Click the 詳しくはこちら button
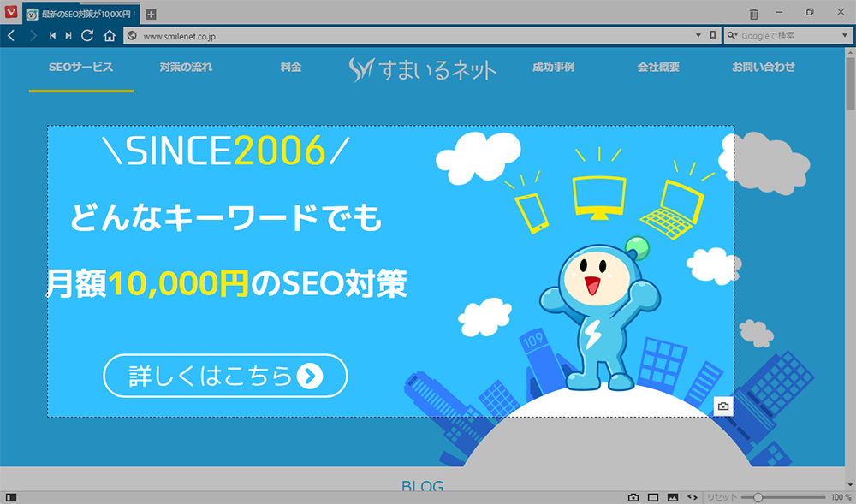Screen dimensions: 856x504 point(225,376)
